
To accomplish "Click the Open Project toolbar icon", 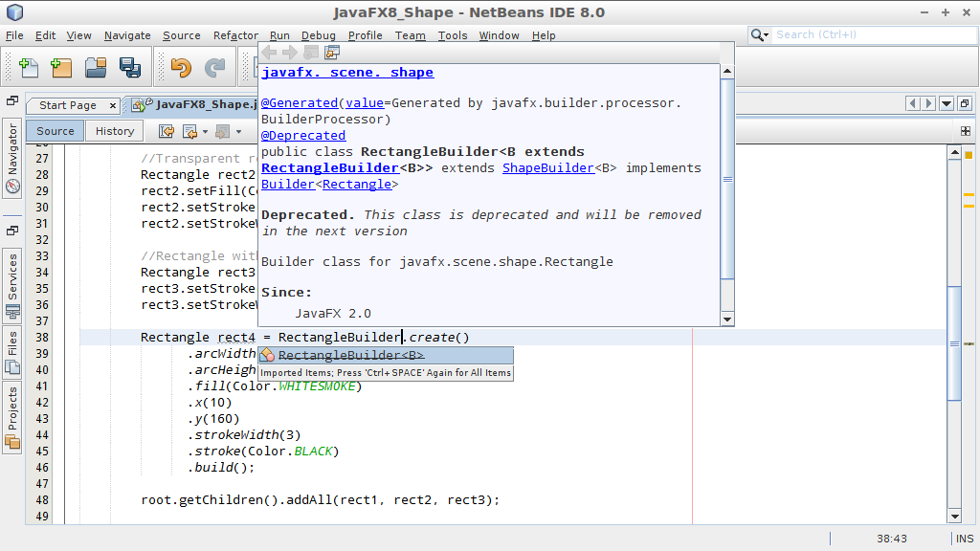I will [96, 67].
